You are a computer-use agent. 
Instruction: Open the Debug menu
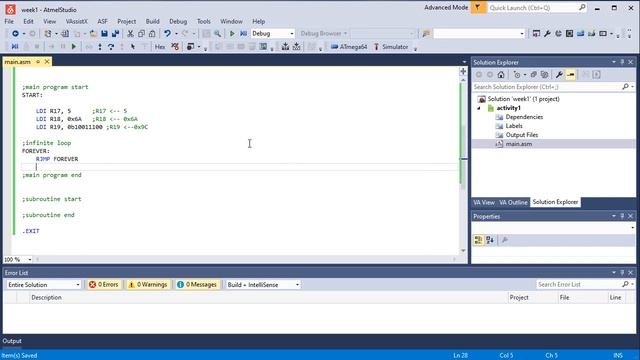click(178, 21)
